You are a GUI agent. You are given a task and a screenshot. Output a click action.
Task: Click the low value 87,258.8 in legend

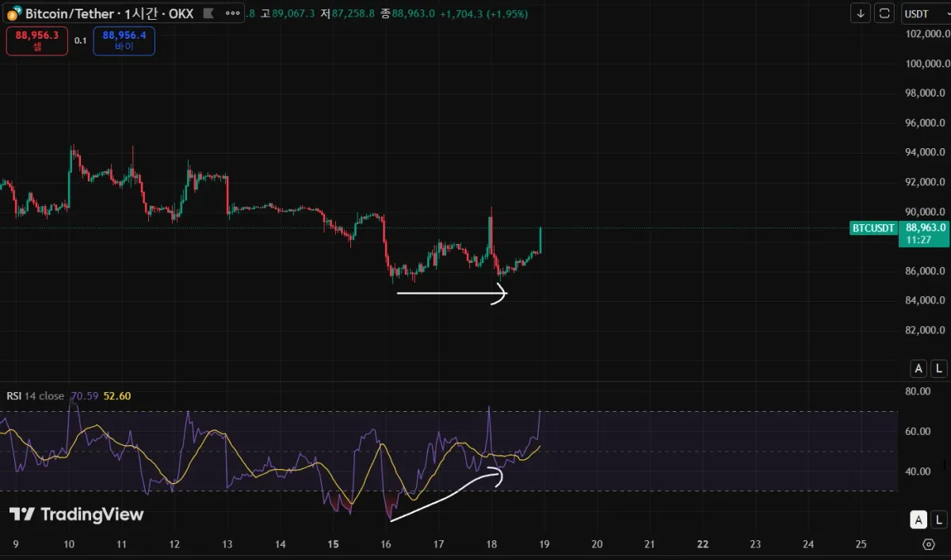point(353,13)
